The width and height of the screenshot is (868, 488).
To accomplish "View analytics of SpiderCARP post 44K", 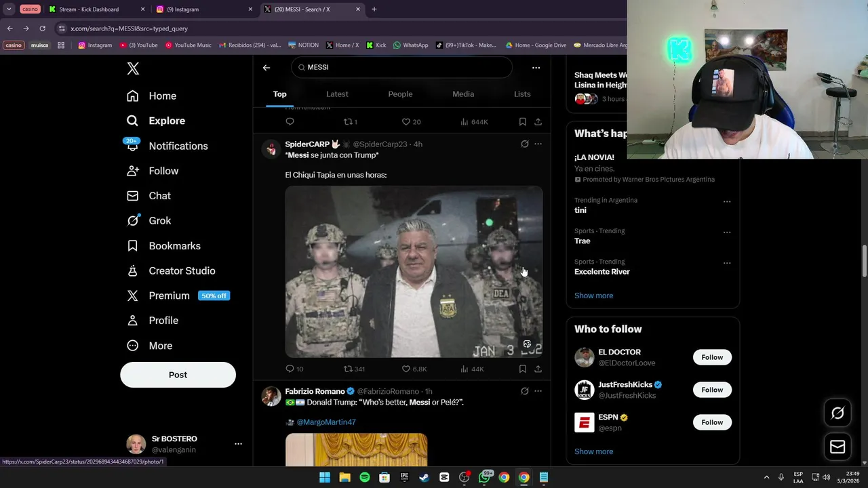I will pos(472,369).
